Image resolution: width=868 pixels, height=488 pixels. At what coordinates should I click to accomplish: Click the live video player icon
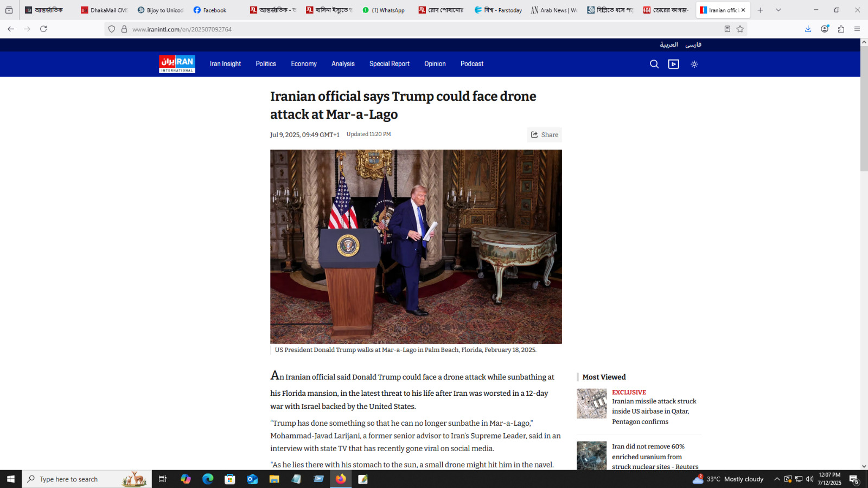coord(673,64)
